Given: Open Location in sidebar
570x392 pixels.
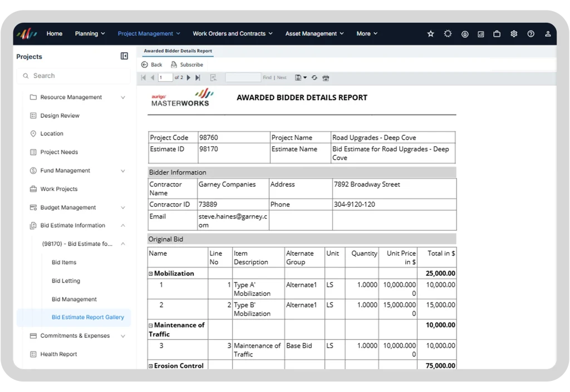Looking at the screenshot, I should [52, 133].
